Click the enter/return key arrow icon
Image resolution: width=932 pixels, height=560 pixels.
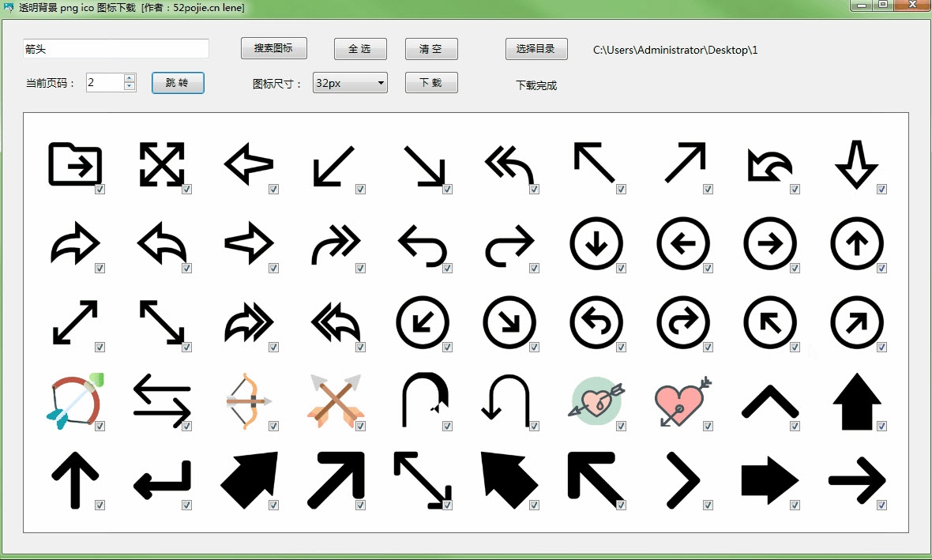[162, 479]
